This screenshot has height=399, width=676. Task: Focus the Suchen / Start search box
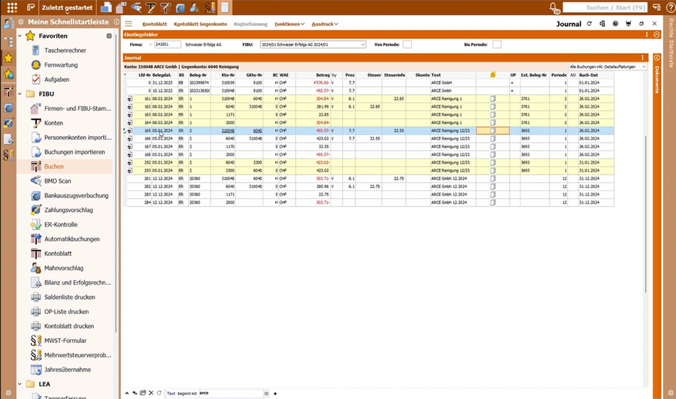[x=605, y=7]
